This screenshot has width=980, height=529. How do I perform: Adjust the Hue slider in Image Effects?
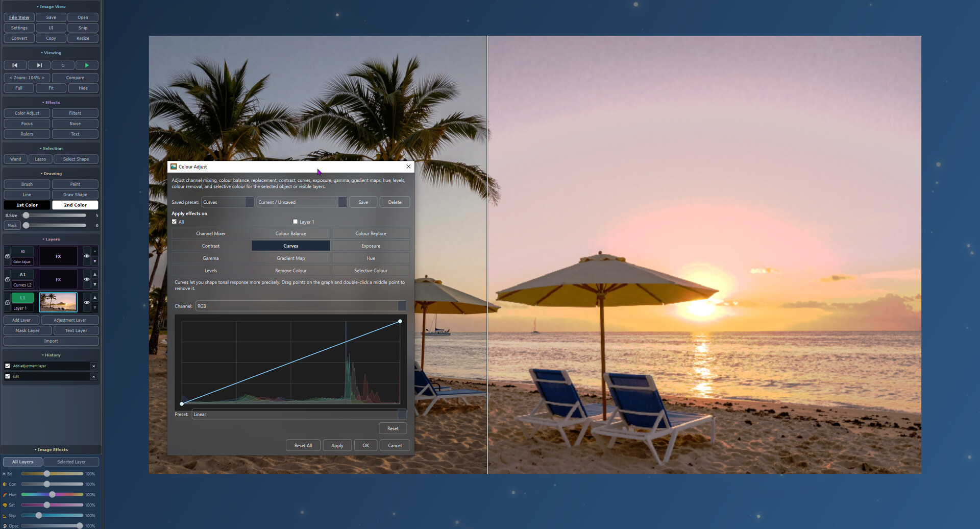[x=52, y=494]
